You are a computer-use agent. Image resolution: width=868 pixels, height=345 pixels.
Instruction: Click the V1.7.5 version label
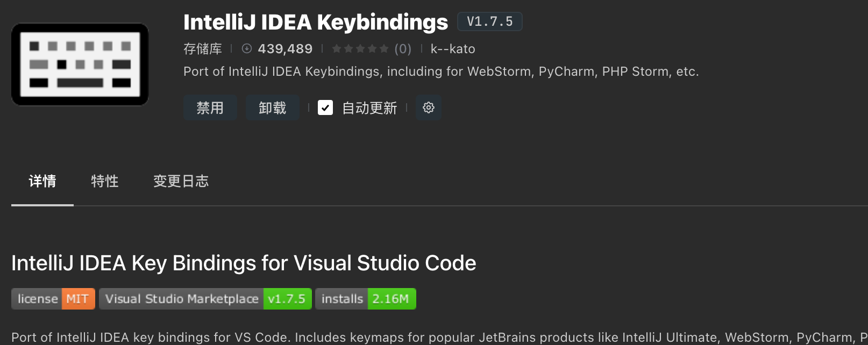tap(489, 21)
